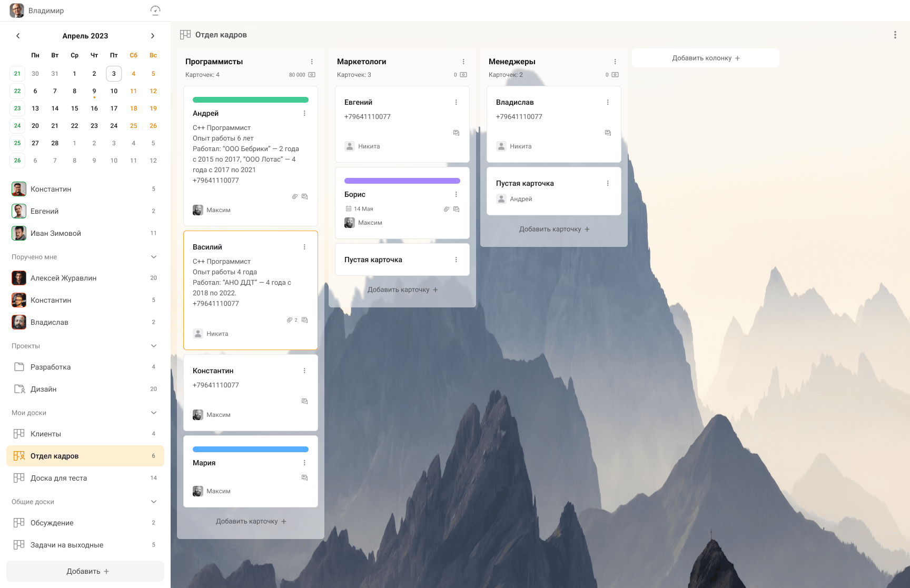910x588 pixels.
Task: Open the board options three-dot menu
Action: pos(895,35)
